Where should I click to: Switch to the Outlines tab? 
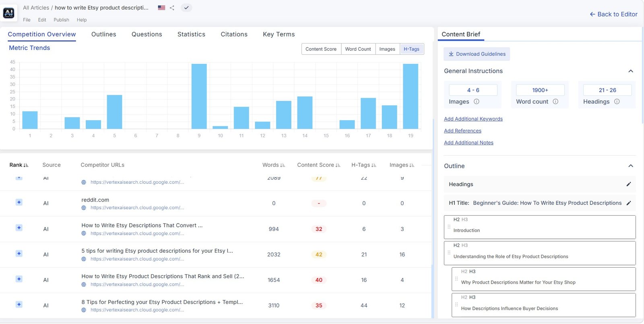104,34
